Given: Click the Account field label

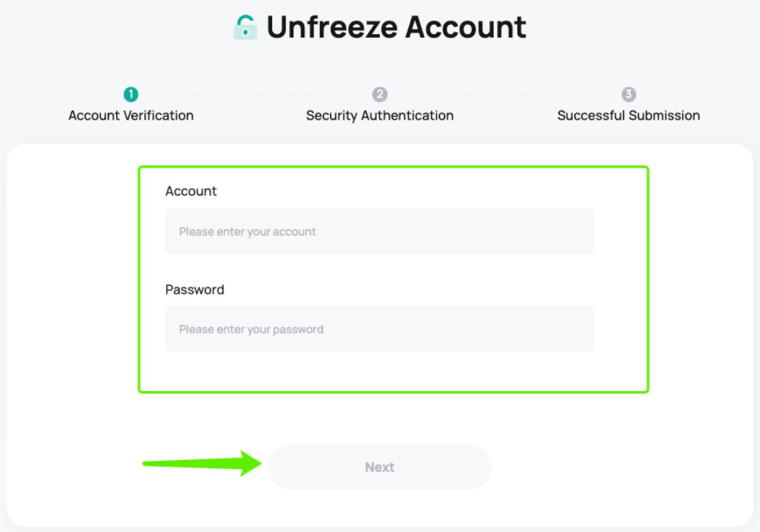Looking at the screenshot, I should point(191,191).
